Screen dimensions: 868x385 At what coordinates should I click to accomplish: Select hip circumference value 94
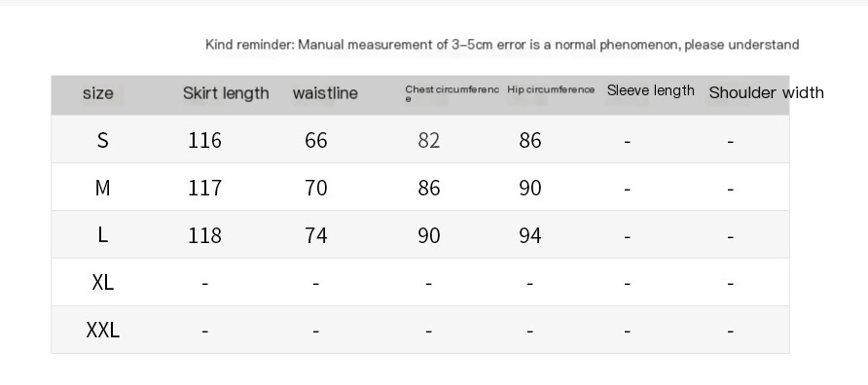click(x=529, y=235)
